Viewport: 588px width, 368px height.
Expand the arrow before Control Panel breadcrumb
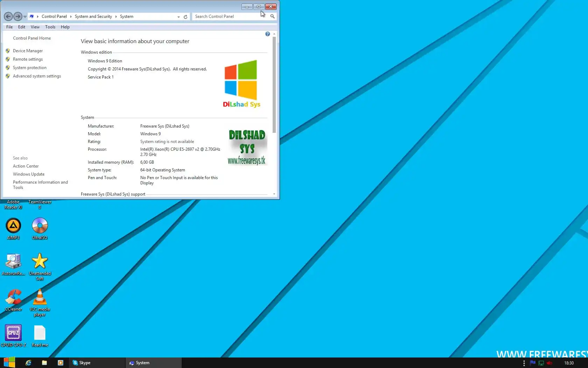pyautogui.click(x=38, y=16)
